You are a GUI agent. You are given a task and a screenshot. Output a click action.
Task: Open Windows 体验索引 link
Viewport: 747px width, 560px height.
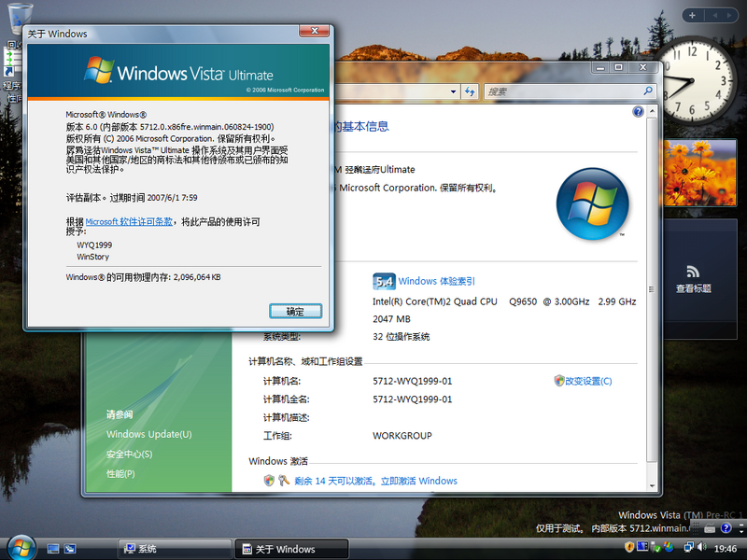click(x=436, y=282)
